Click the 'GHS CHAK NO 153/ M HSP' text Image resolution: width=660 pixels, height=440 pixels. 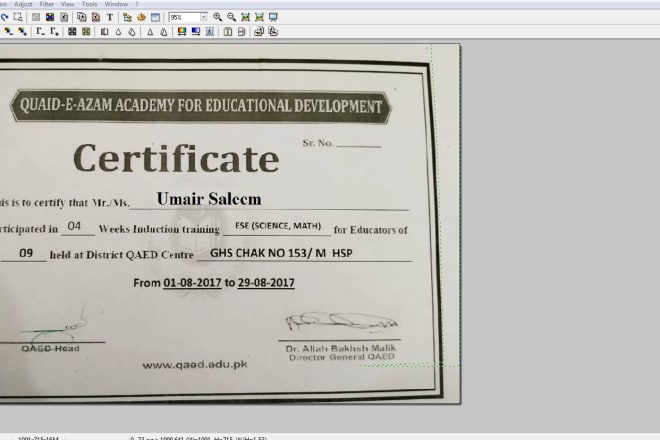(281, 253)
